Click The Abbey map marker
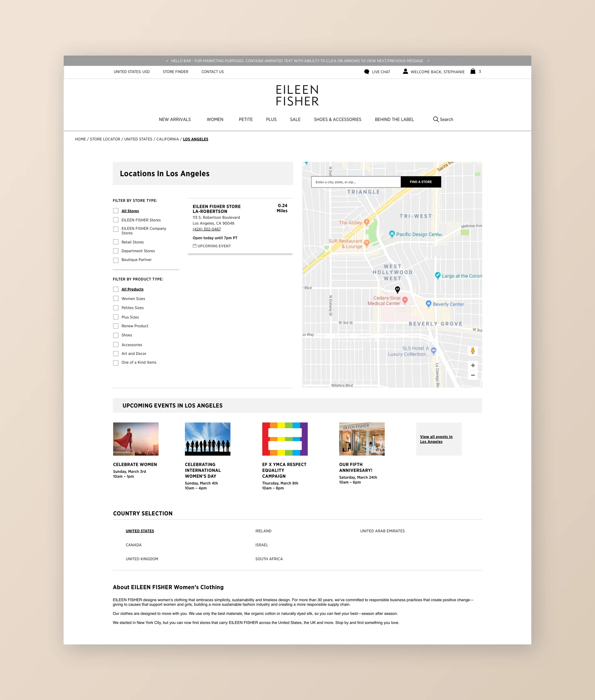The height and width of the screenshot is (700, 595). (x=367, y=222)
